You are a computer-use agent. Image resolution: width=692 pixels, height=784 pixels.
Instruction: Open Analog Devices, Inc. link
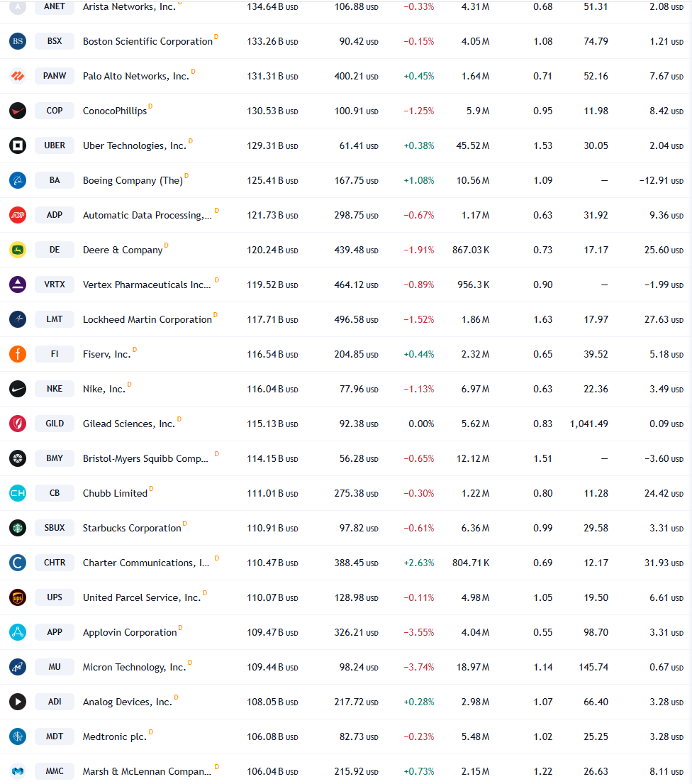128,702
